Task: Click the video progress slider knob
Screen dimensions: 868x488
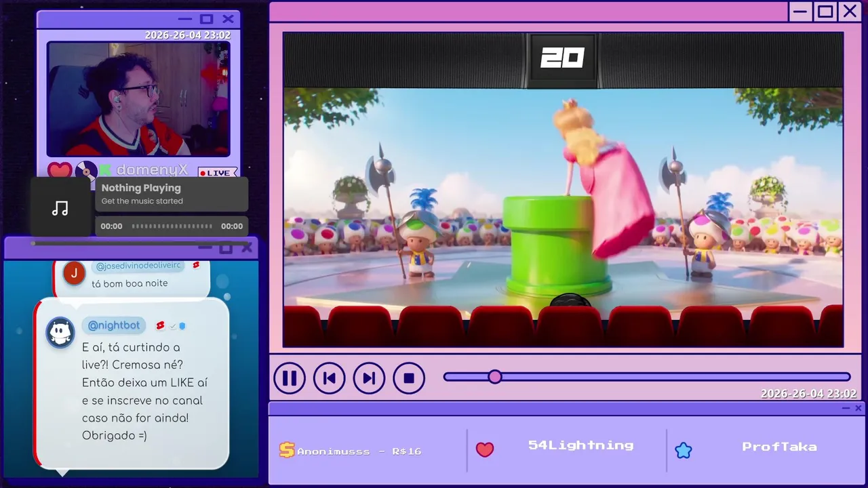Action: [495, 377]
